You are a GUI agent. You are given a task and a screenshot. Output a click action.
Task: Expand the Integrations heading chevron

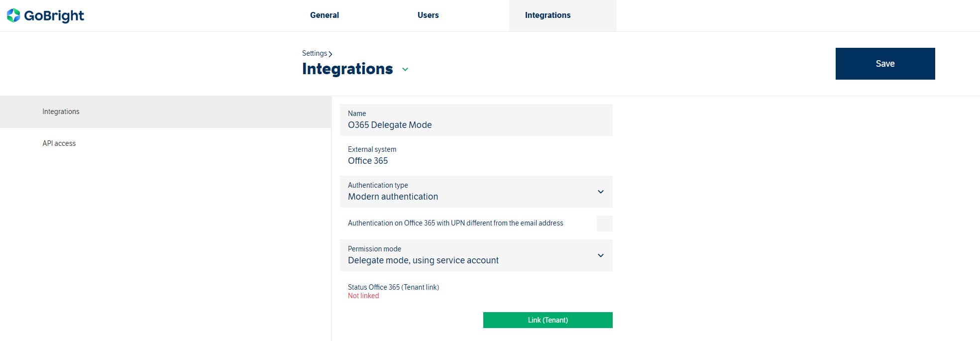[x=405, y=69]
